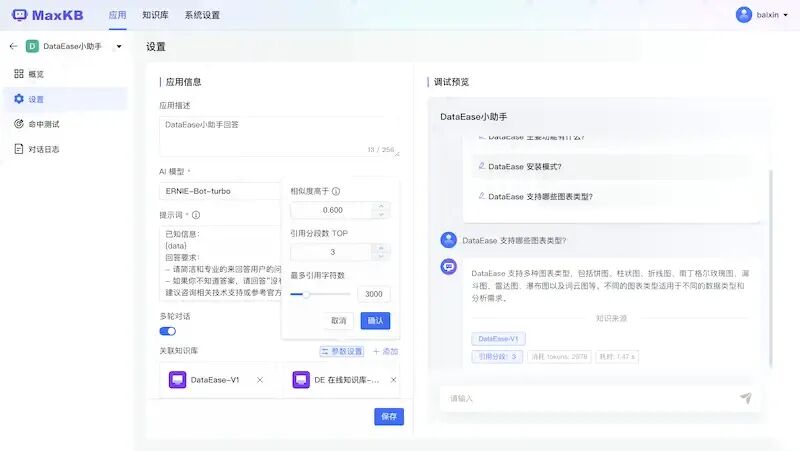Click the 3000 characters input box
800x451 pixels.
(x=373, y=294)
